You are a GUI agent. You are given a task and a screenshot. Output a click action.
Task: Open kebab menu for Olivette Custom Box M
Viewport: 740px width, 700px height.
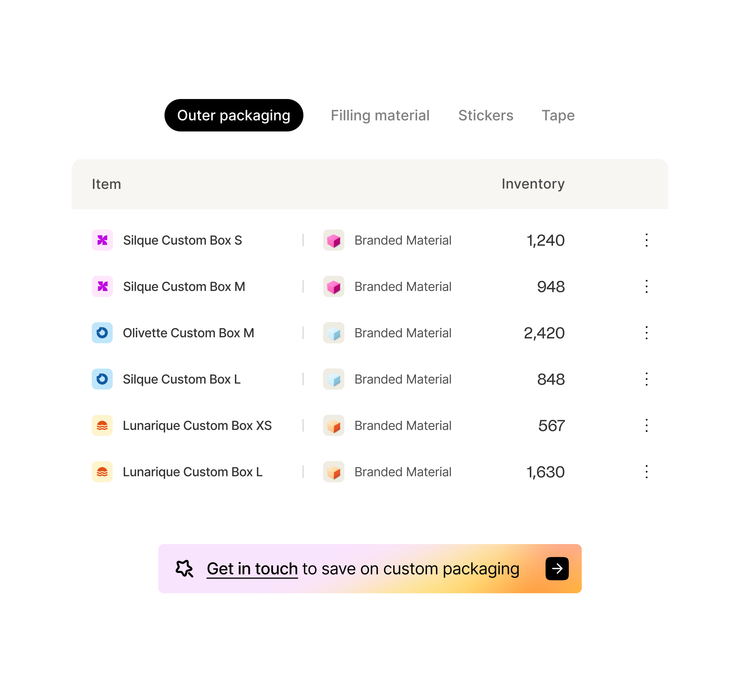pos(646,333)
